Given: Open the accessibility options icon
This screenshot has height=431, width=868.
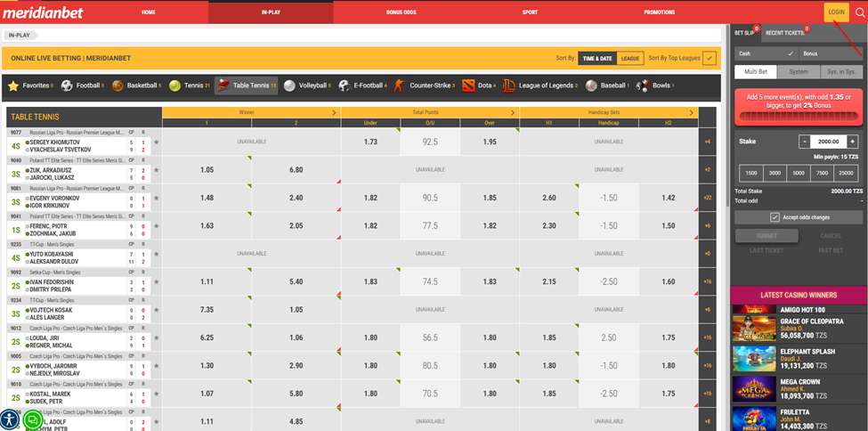Looking at the screenshot, I should tap(10, 419).
